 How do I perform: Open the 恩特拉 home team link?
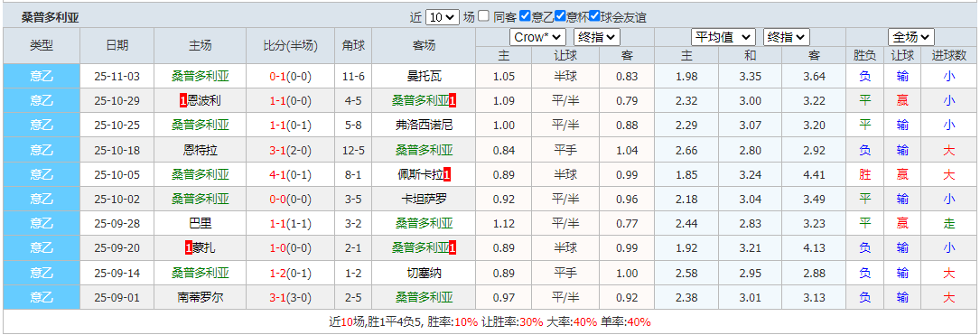[201, 151]
